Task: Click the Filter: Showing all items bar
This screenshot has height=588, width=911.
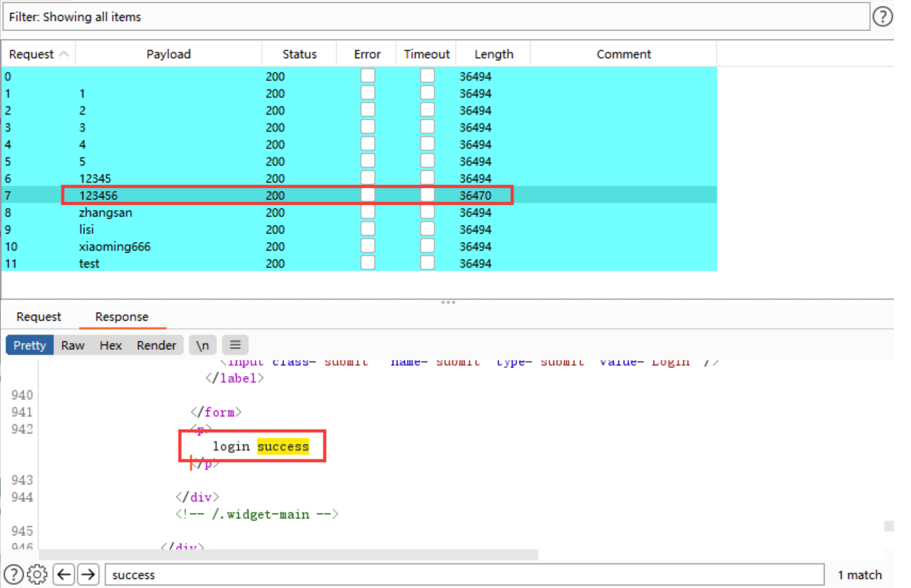Action: 436,17
